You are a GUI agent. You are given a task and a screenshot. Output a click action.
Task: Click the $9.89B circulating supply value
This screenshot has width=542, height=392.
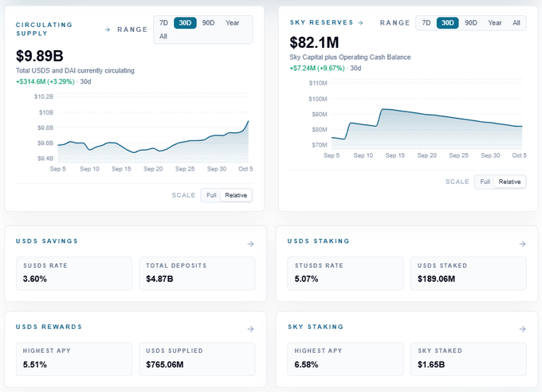click(39, 56)
